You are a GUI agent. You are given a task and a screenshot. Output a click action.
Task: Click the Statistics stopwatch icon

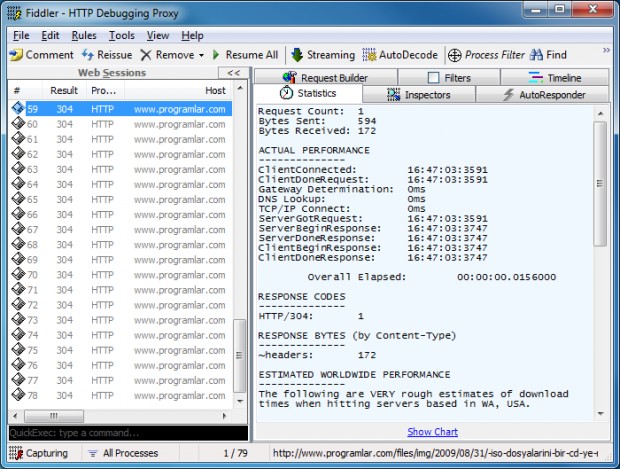[x=286, y=93]
